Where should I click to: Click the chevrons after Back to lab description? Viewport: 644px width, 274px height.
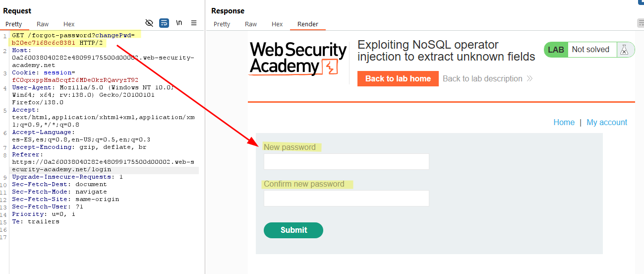[x=529, y=78]
